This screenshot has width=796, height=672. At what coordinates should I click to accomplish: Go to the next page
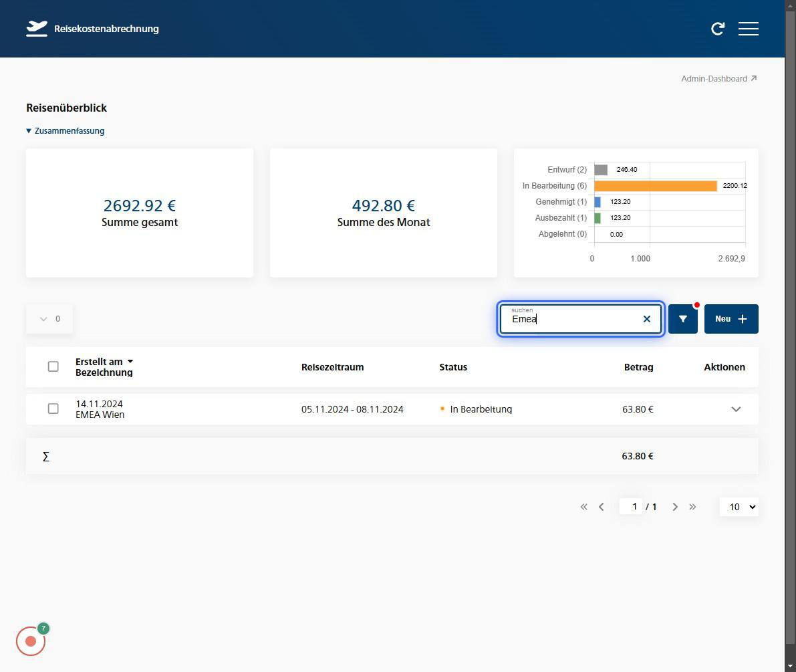click(x=675, y=507)
